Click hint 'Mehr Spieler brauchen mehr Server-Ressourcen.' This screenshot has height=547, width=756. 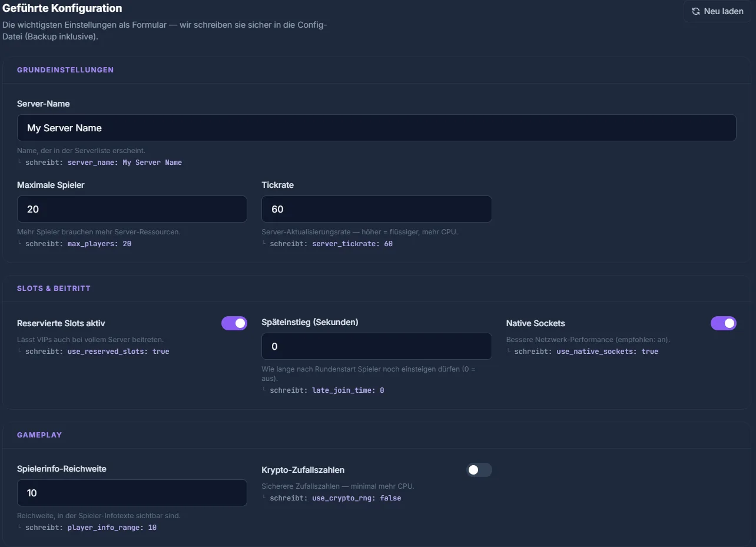click(99, 232)
